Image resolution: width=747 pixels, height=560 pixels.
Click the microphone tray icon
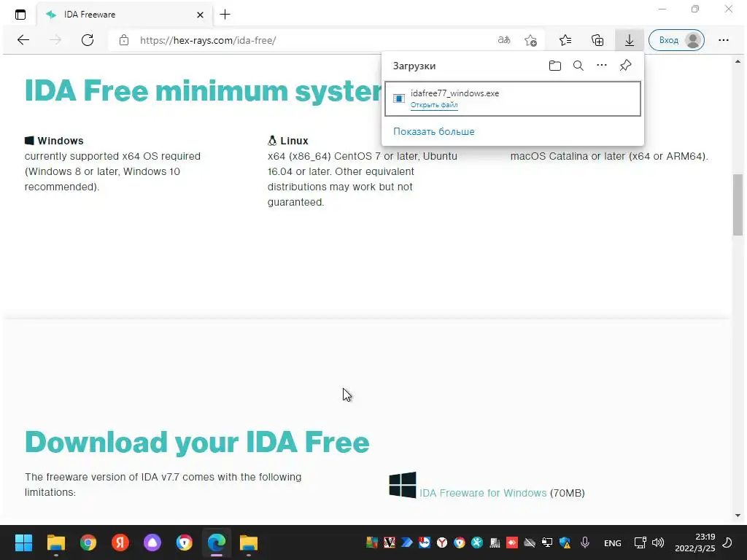click(x=585, y=542)
